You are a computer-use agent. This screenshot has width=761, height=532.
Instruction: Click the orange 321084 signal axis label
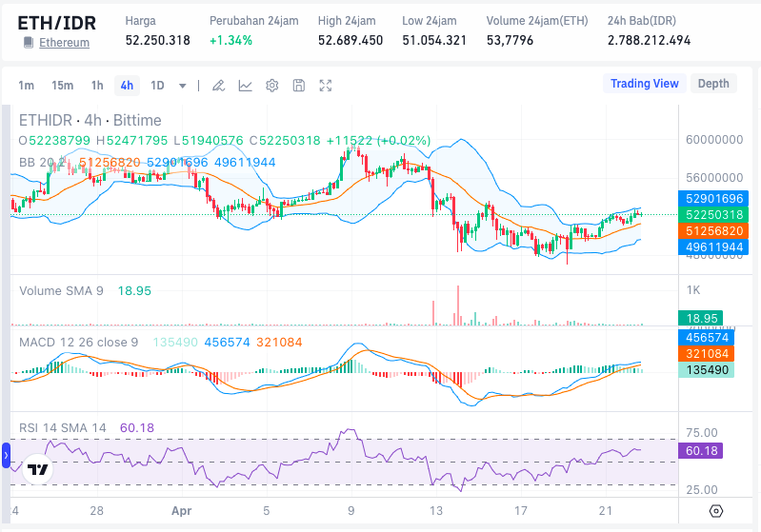707,353
